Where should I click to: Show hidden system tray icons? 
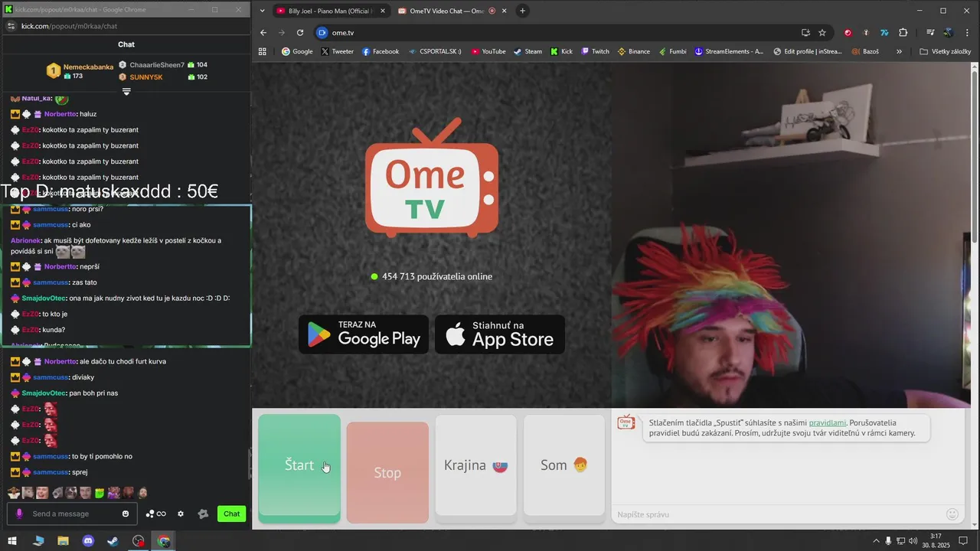[x=876, y=541]
